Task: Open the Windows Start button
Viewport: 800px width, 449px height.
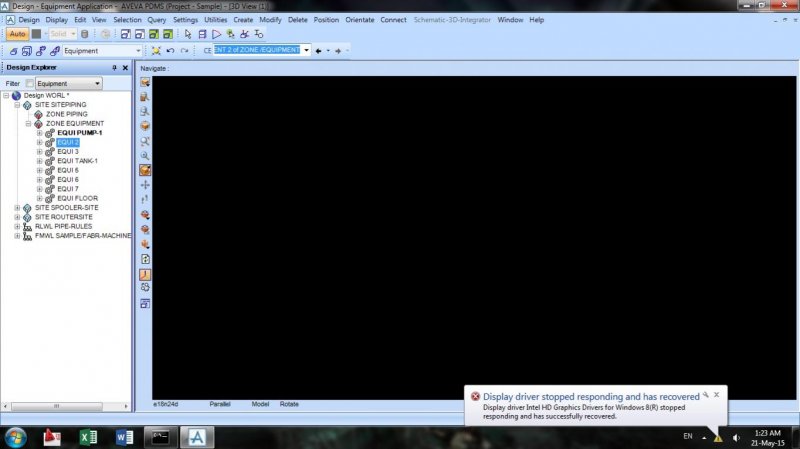Action: (15, 437)
